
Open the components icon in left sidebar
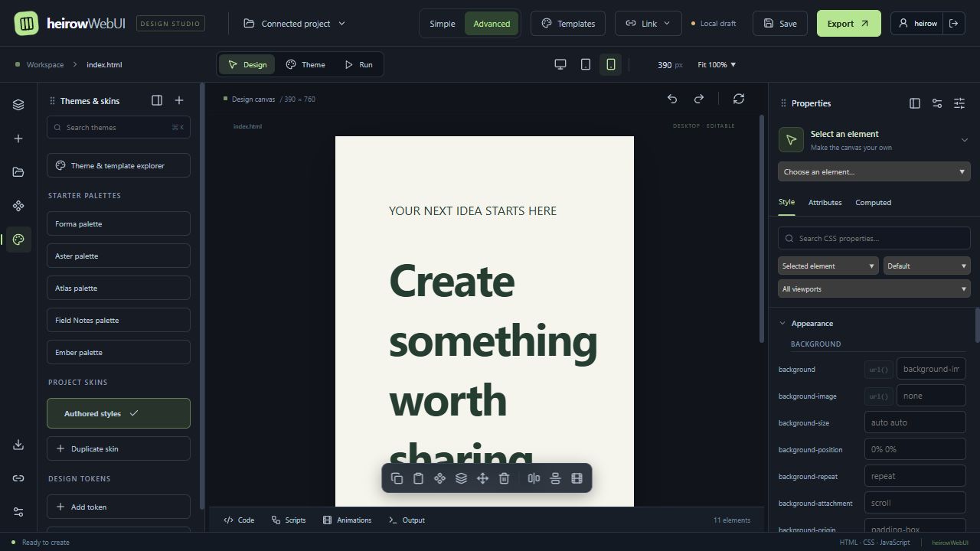pyautogui.click(x=18, y=206)
